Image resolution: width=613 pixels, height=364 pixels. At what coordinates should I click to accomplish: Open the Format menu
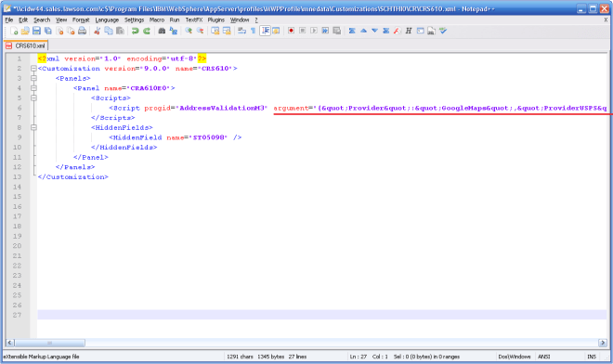81,19
